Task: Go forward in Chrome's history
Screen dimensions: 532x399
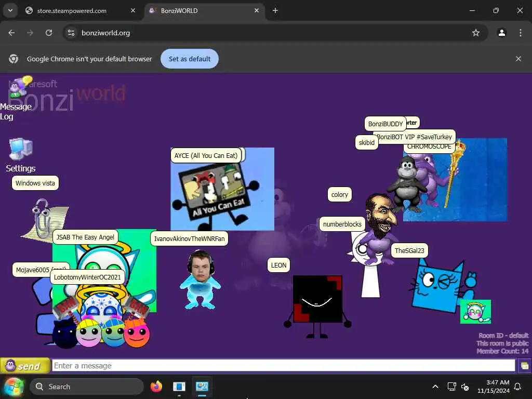Action: pyautogui.click(x=30, y=33)
